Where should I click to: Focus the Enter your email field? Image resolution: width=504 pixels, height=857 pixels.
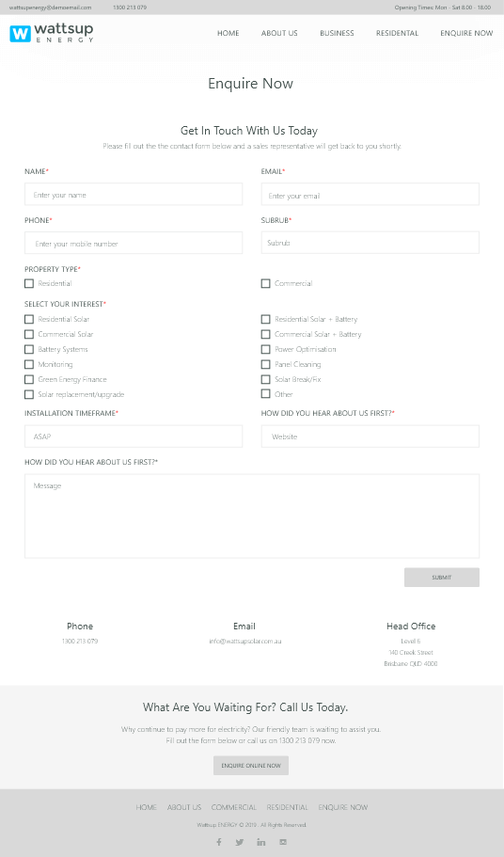coord(370,195)
